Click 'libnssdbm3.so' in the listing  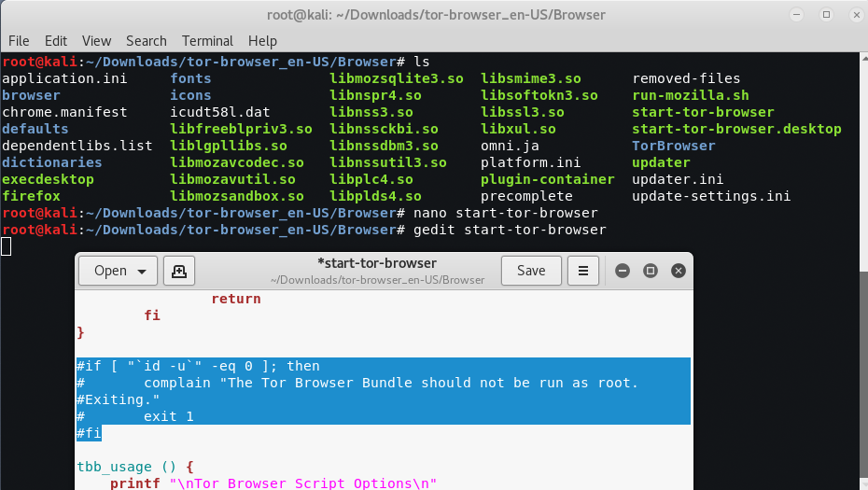click(x=384, y=146)
